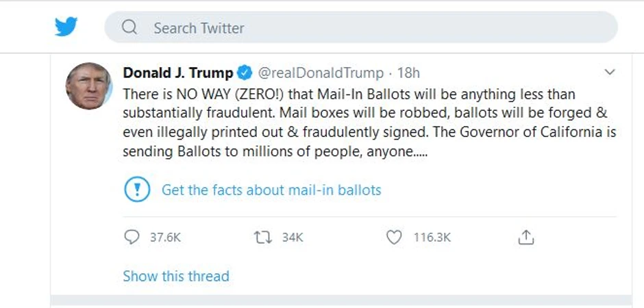Click the "Show this thread" link
The height and width of the screenshot is (308, 644).
coord(176,277)
